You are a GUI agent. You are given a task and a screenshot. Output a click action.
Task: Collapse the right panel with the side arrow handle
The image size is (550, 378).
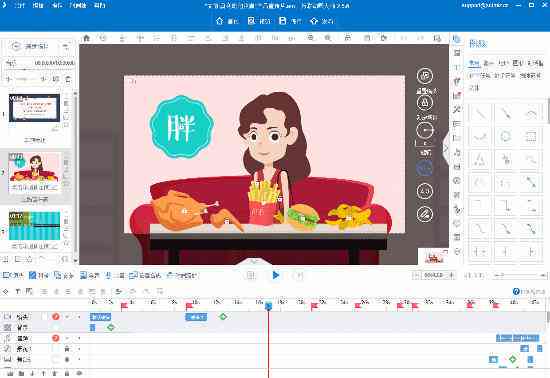click(x=446, y=148)
